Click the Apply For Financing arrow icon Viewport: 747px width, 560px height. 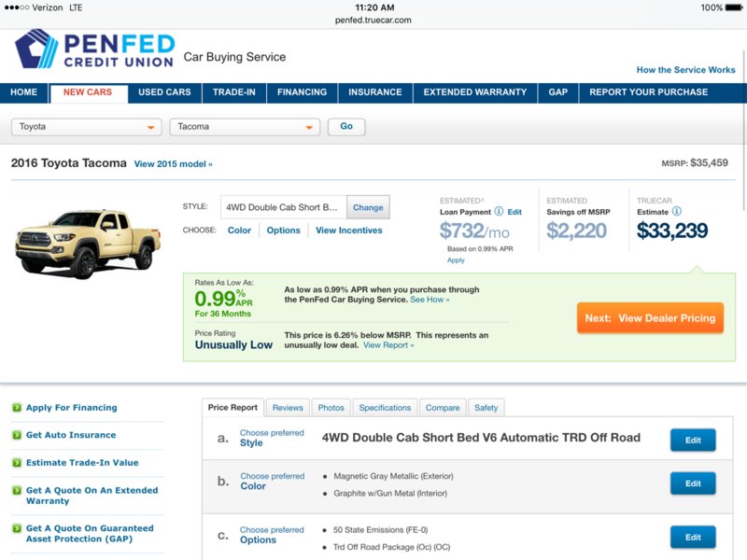(17, 408)
